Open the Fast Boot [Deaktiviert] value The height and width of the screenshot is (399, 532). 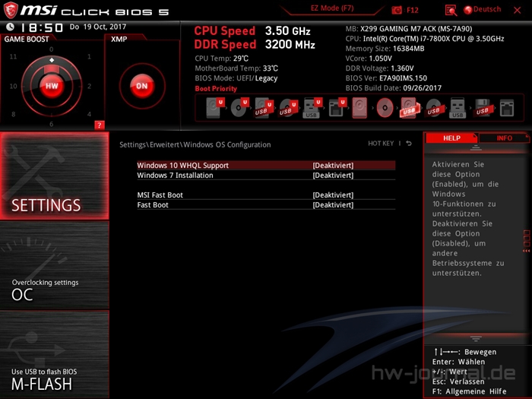tap(333, 205)
